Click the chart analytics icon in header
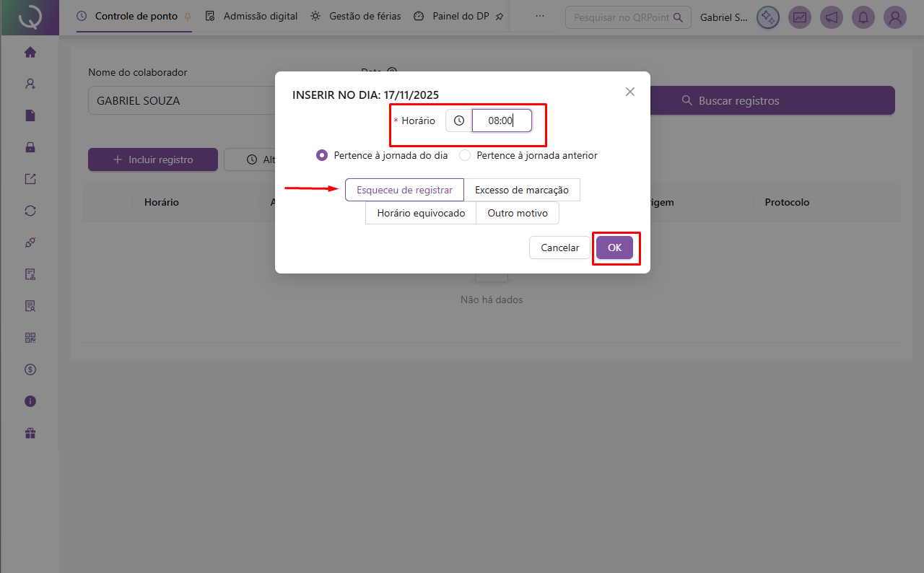The height and width of the screenshot is (573, 924). [x=800, y=17]
